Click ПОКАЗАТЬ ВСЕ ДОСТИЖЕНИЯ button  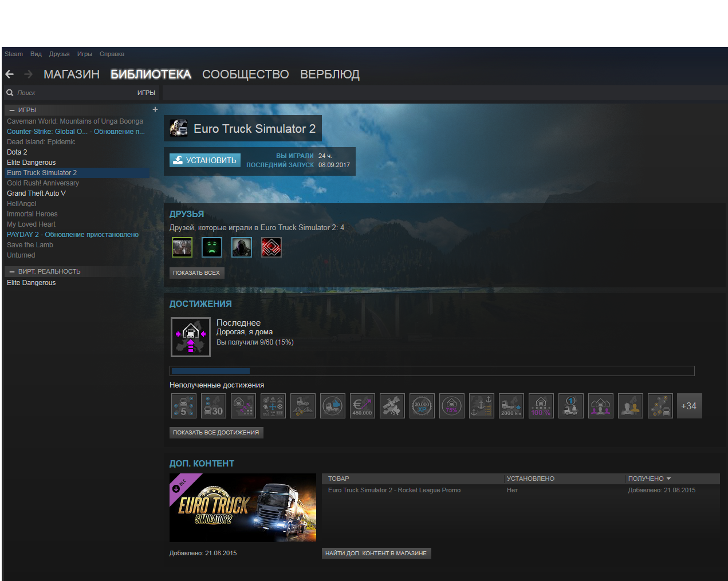pyautogui.click(x=216, y=432)
